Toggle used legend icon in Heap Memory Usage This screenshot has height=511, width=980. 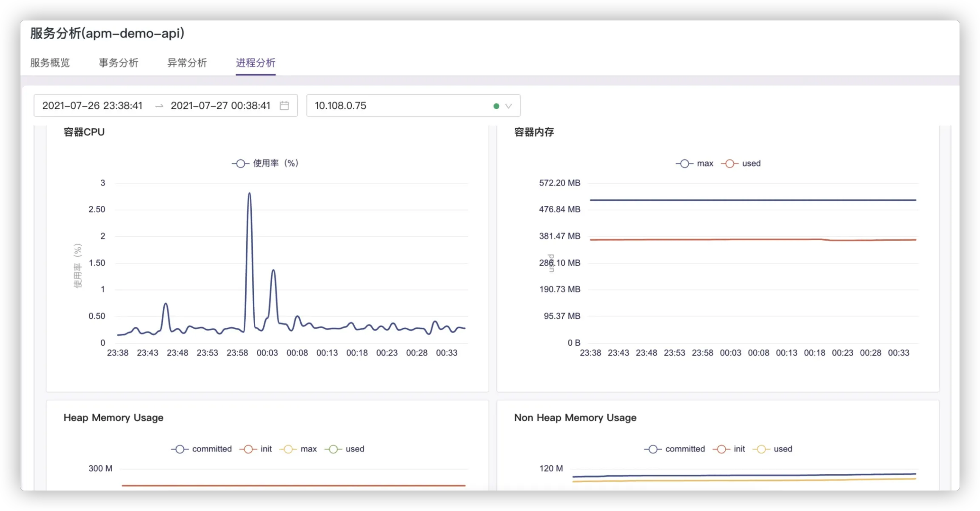(x=333, y=449)
